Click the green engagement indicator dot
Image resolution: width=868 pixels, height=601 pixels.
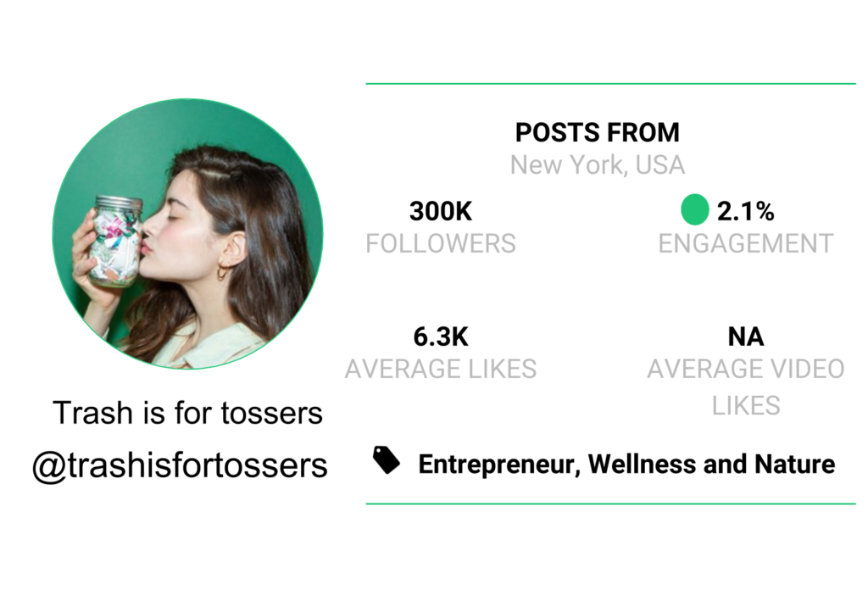[x=694, y=209]
